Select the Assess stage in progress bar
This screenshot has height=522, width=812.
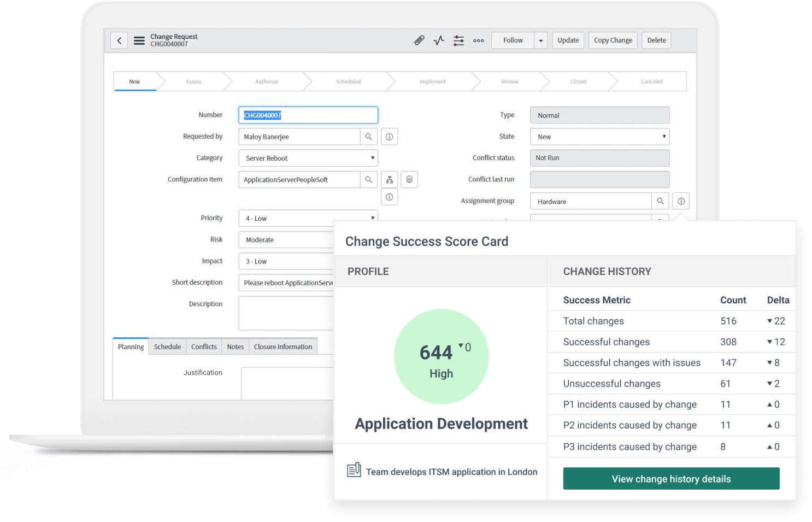193,81
